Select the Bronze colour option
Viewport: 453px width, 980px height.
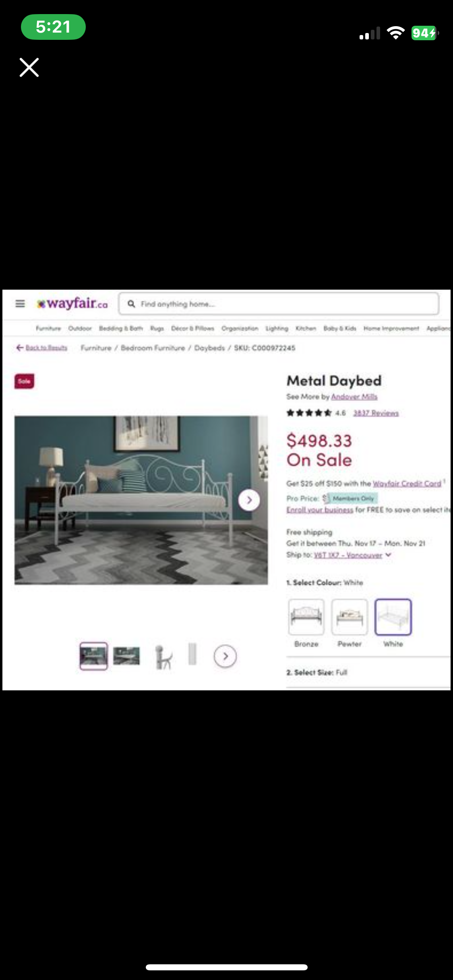[306, 617]
